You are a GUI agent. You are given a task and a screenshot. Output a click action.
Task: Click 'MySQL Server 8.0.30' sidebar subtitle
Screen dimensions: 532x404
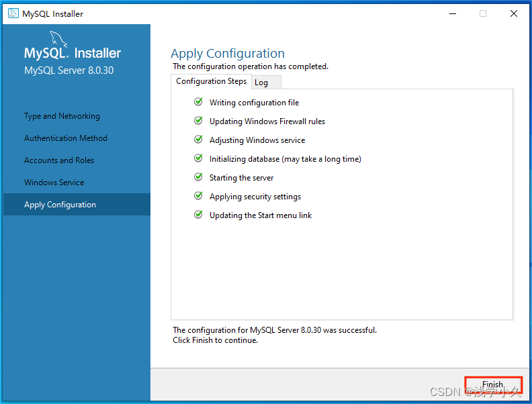(x=69, y=70)
